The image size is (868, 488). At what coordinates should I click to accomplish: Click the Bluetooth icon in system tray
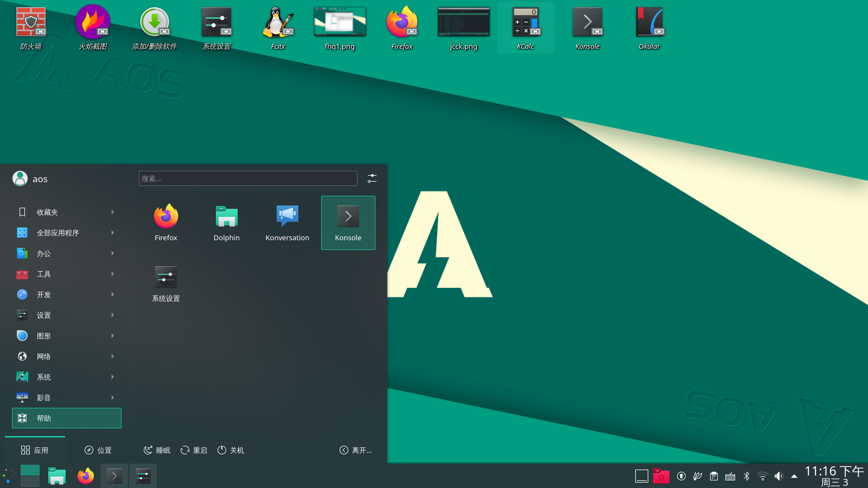746,476
